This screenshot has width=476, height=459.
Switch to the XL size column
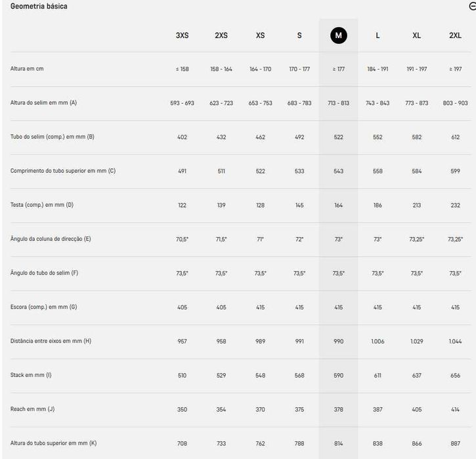416,35
